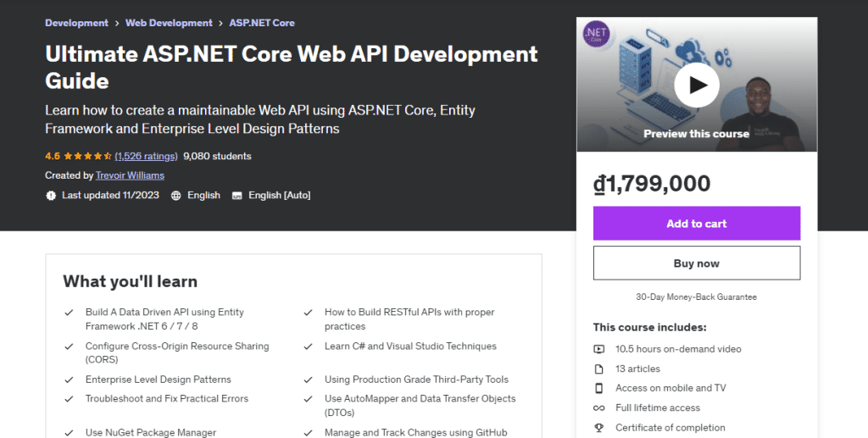Click the infinity lifetime access icon
This screenshot has width=868, height=438.
(x=599, y=408)
